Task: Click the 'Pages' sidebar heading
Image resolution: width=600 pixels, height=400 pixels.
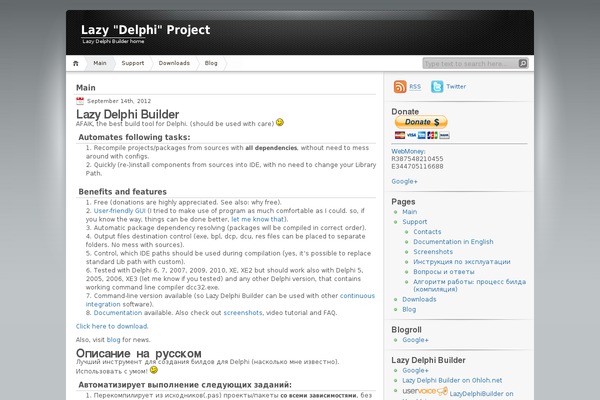Action: point(403,202)
